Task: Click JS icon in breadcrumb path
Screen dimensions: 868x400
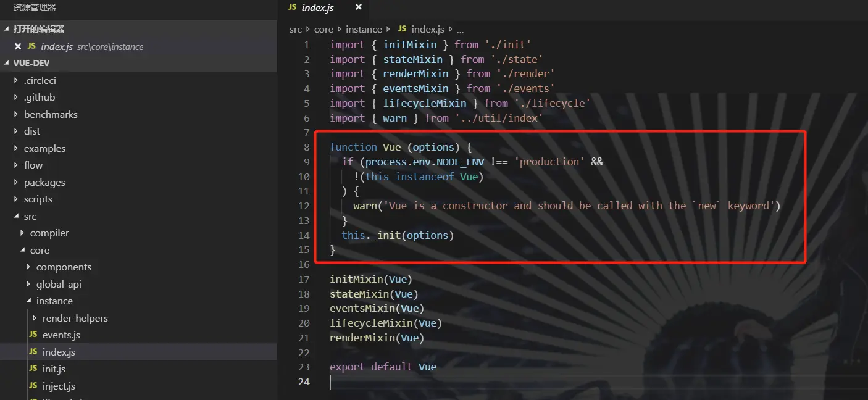Action: 402,29
